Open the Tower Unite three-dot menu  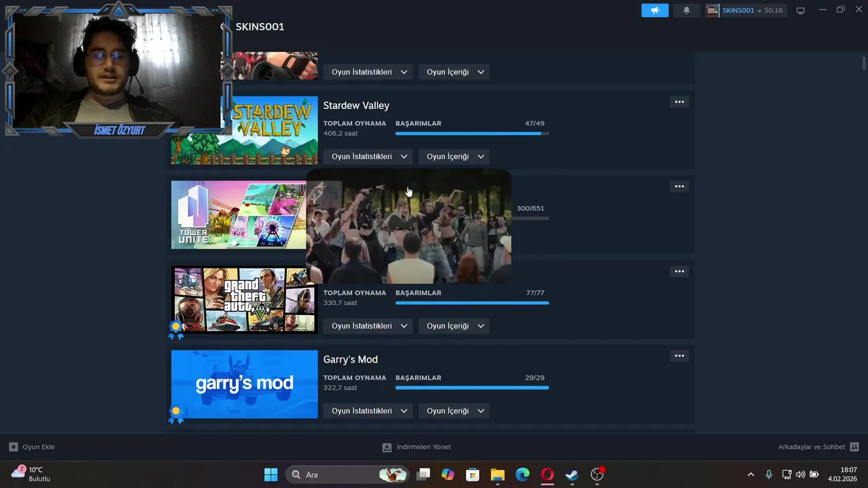coord(679,186)
